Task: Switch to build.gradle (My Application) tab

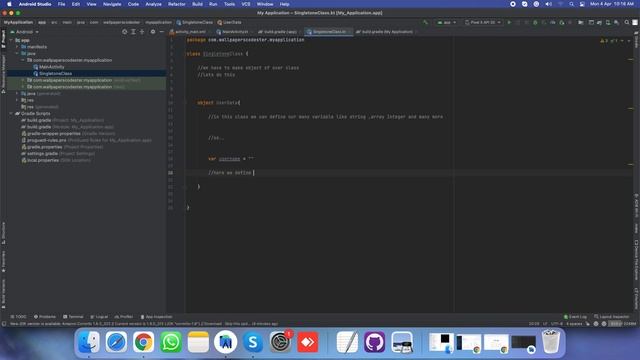Action: coord(385,32)
